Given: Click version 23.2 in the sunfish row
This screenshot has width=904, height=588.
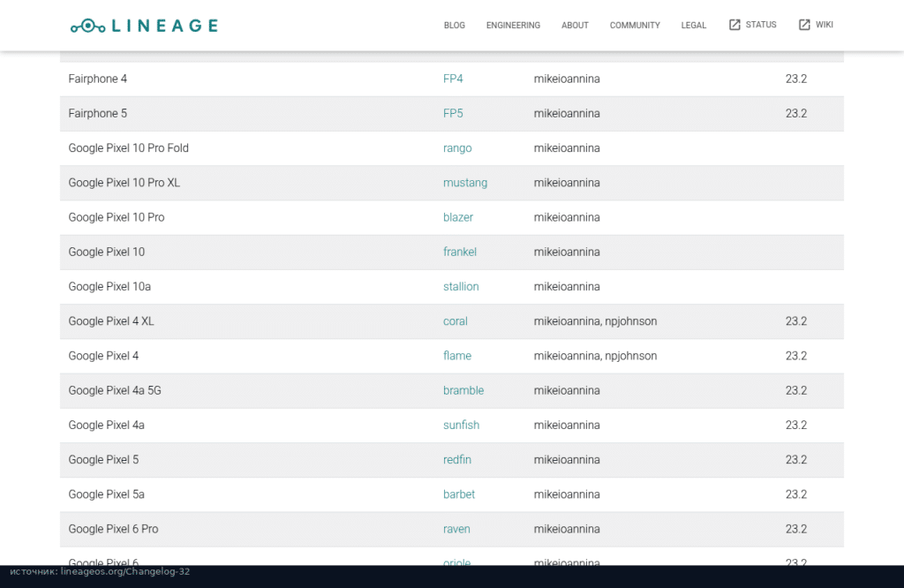Looking at the screenshot, I should pos(796,425).
